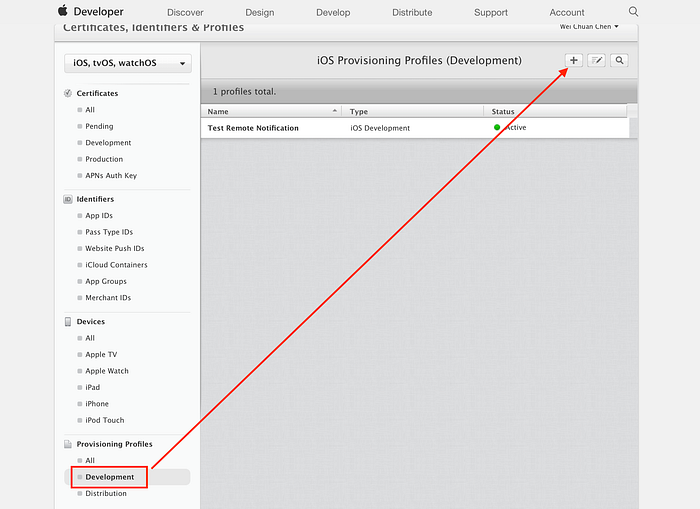Open Merchant IDs

(108, 298)
